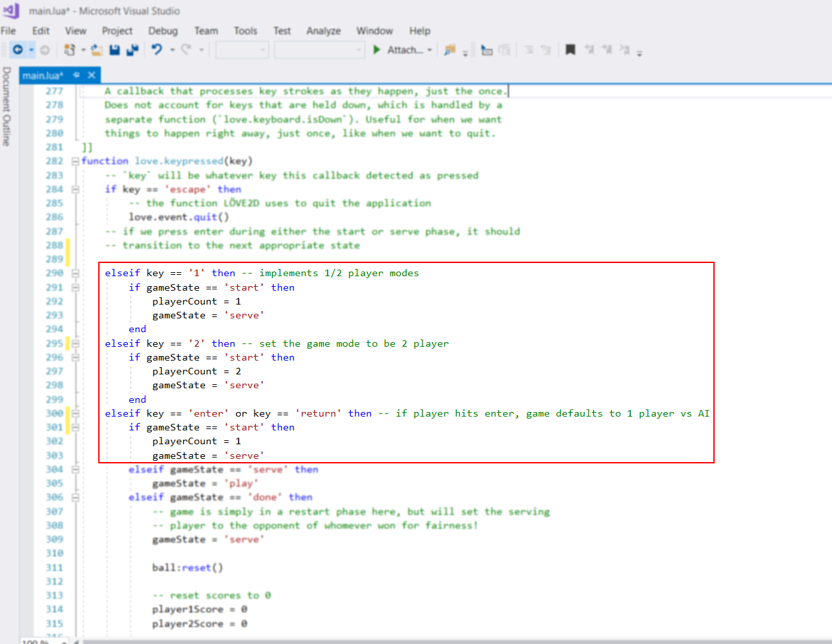Image resolution: width=832 pixels, height=644 pixels.
Task: Open the Document Outline side panel
Action: tap(7, 106)
